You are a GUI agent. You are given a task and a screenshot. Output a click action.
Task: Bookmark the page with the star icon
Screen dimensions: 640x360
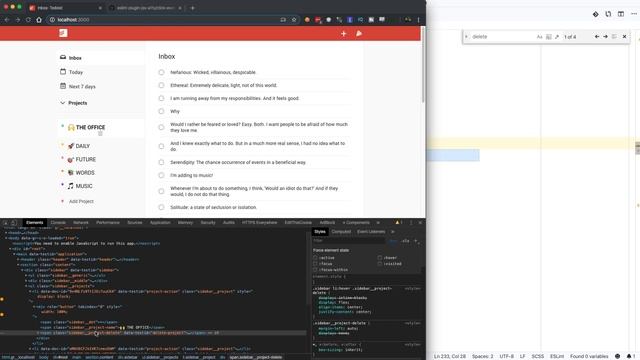coord(293,20)
